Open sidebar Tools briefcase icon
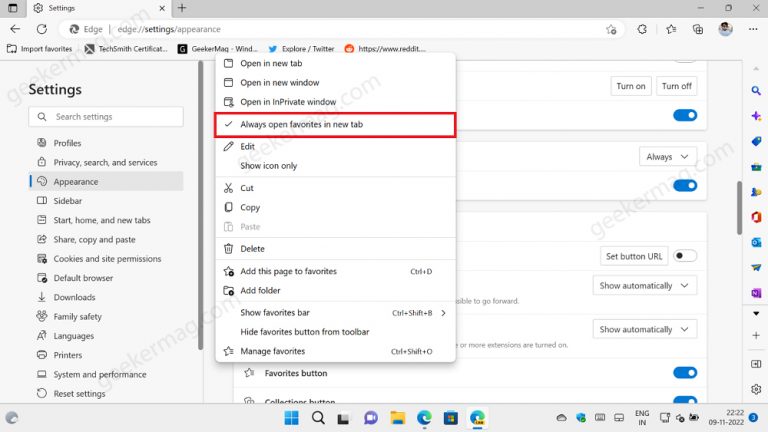 tap(756, 167)
